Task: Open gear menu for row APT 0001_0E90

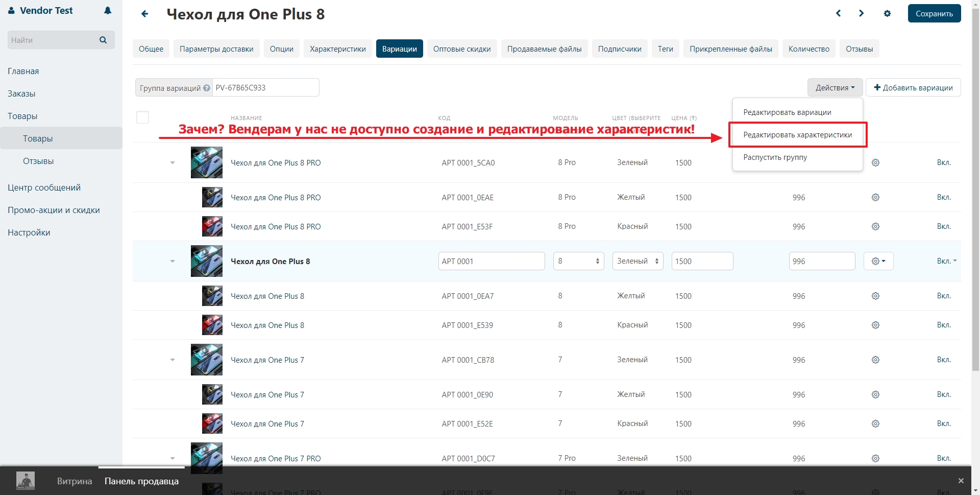Action: [x=875, y=394]
